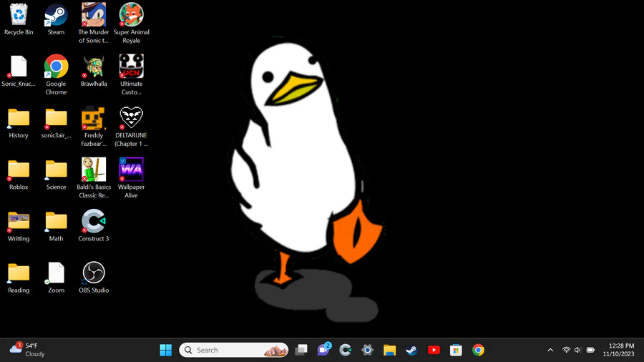Select Wallpaper Alive desktop icon
This screenshot has height=362, width=644.
[x=132, y=178]
